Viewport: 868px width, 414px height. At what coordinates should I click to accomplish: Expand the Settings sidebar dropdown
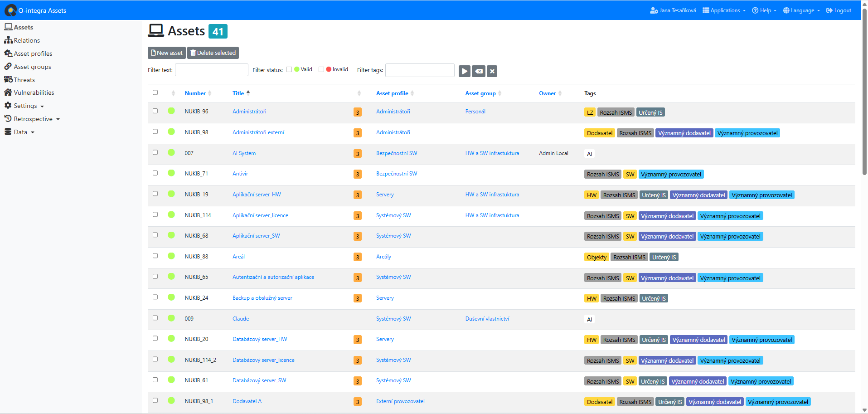[24, 106]
